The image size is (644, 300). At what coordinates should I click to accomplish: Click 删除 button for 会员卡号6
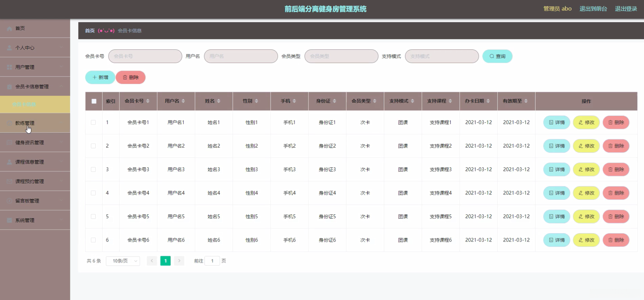[x=616, y=240]
